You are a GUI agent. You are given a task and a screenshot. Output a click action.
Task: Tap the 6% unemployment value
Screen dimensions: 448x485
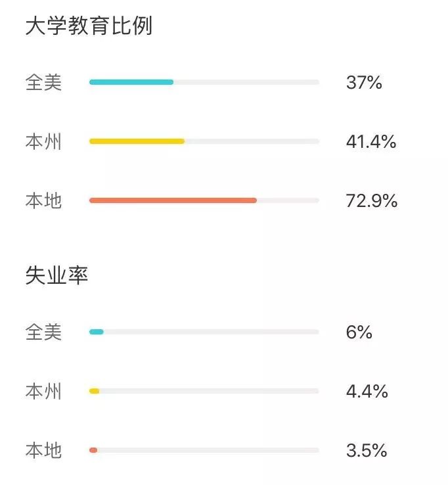pos(359,332)
